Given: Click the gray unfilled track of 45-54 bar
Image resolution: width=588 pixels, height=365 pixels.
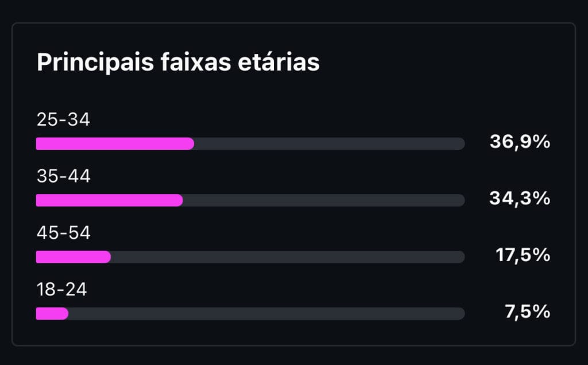Looking at the screenshot, I should pyautogui.click(x=287, y=257).
